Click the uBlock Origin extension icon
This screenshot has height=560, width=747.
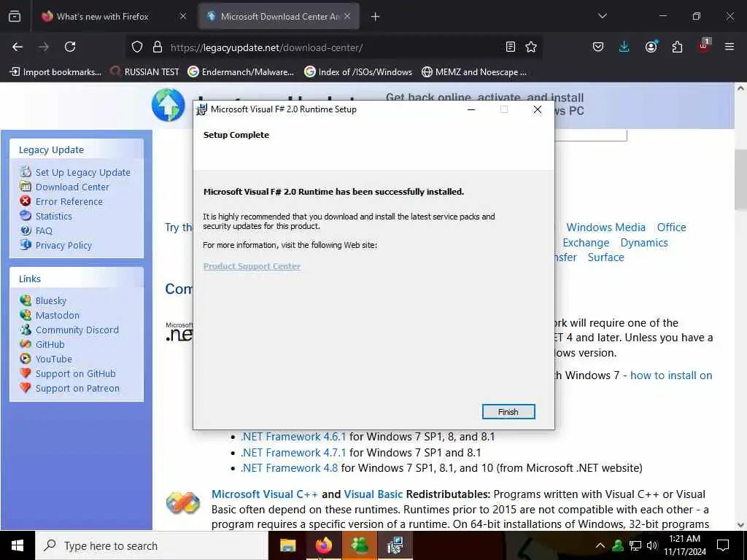pos(704,46)
